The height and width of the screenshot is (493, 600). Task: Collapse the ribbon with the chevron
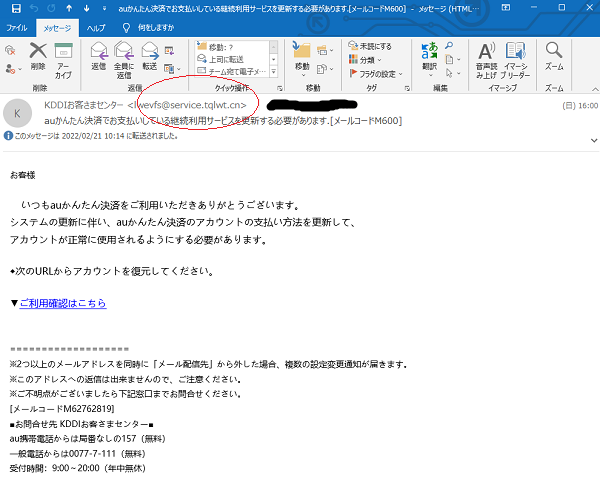tap(595, 89)
